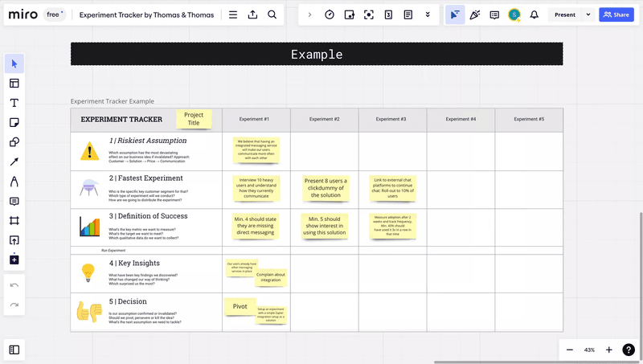This screenshot has height=364, width=643.
Task: Open the board search magnifier icon
Action: 272,14
